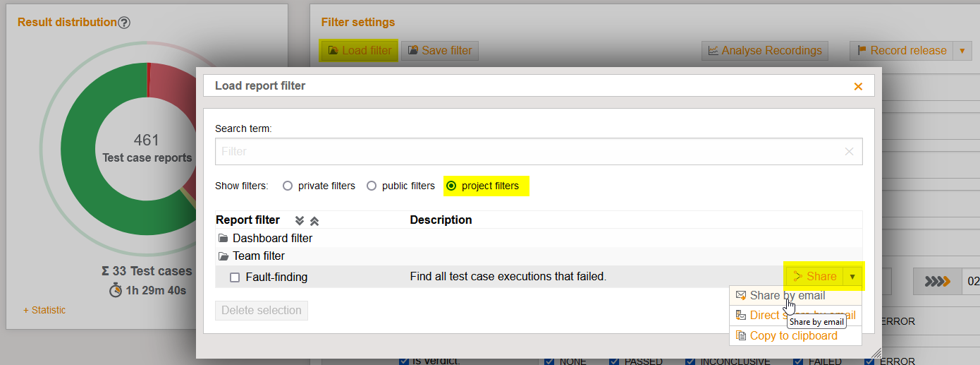Click the resize grip of the dialog
This screenshot has width=980, height=365.
[876, 352]
